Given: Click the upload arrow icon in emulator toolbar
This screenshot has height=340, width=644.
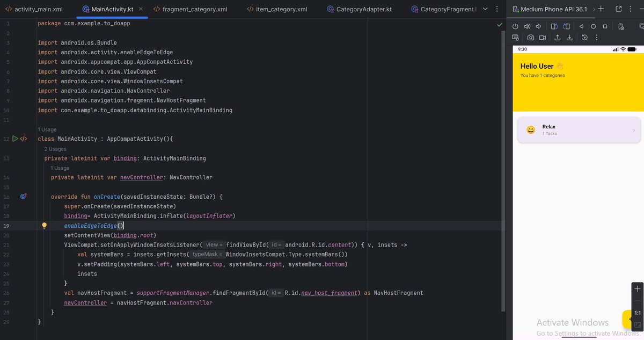Looking at the screenshot, I should tap(558, 38).
